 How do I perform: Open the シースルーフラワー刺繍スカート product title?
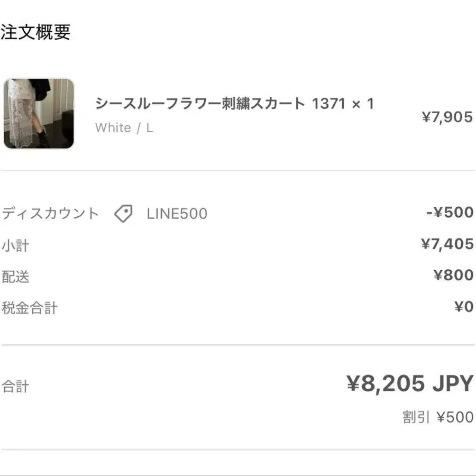coord(200,104)
